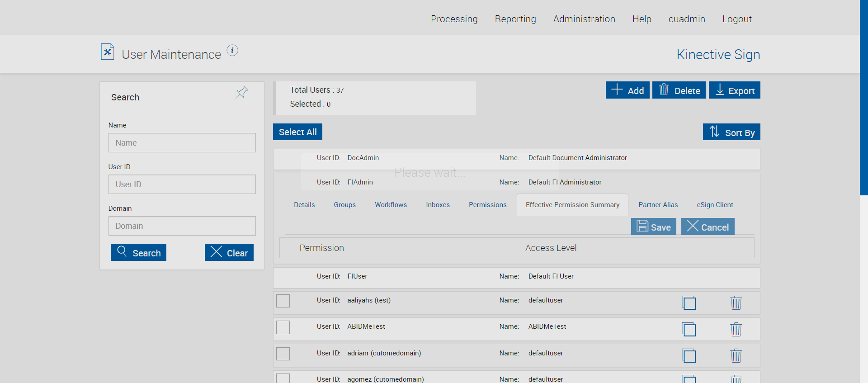The image size is (868, 383).
Task: Click trash icon in aaliyahs row
Action: coord(736,303)
